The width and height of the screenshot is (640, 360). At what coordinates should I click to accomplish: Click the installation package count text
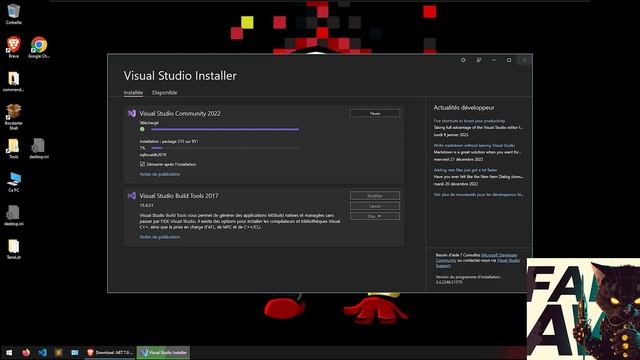point(169,141)
